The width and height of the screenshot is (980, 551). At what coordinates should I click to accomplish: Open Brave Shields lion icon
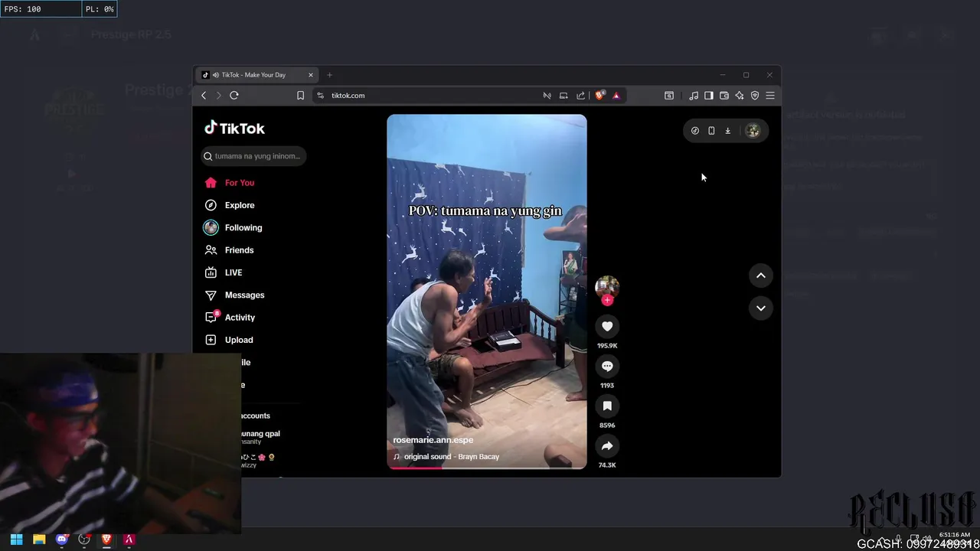pyautogui.click(x=599, y=96)
